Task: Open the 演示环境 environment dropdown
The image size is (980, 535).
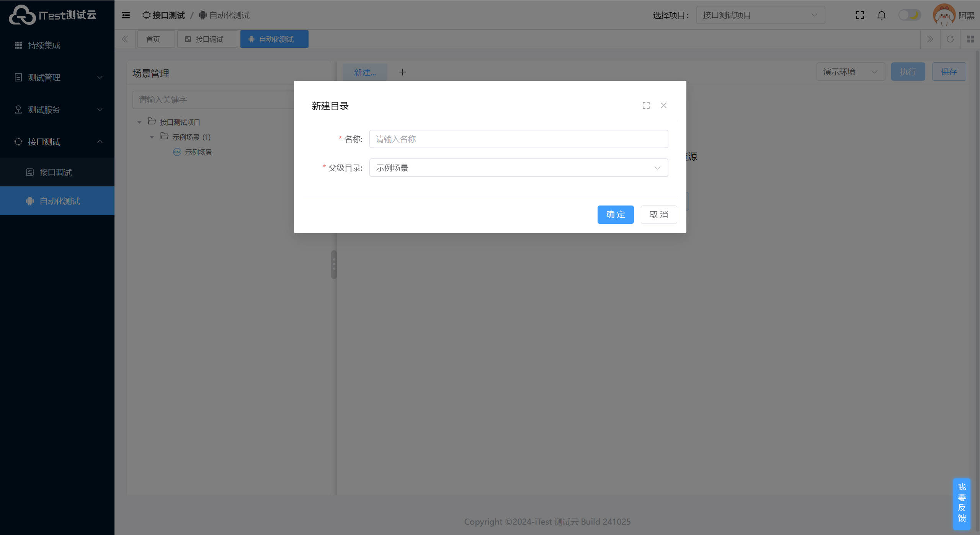Action: click(850, 72)
